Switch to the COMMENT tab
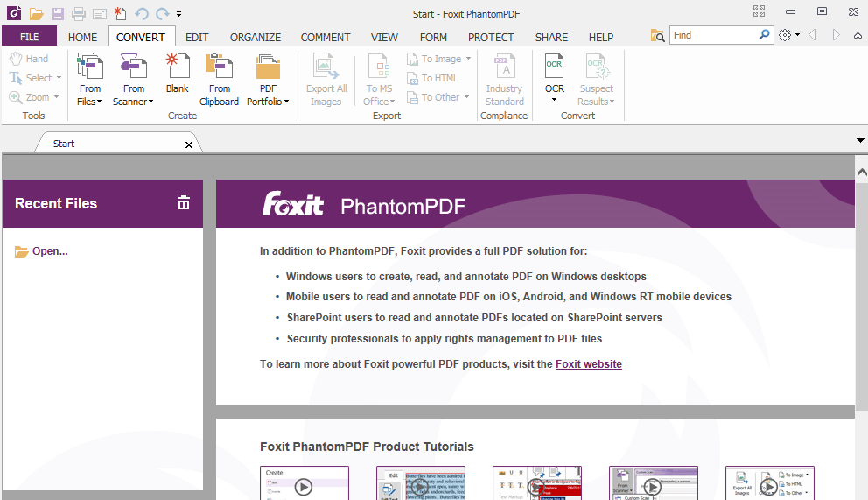868x500 pixels. pyautogui.click(x=325, y=37)
